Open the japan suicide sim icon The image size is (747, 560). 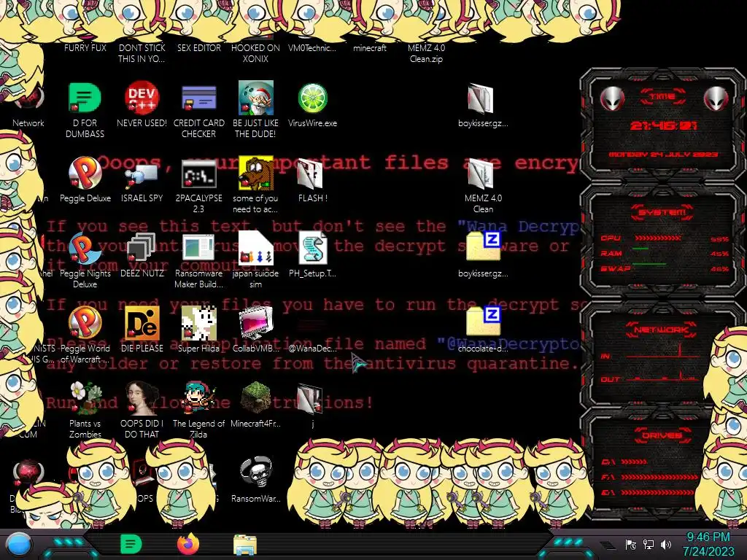[256, 249]
